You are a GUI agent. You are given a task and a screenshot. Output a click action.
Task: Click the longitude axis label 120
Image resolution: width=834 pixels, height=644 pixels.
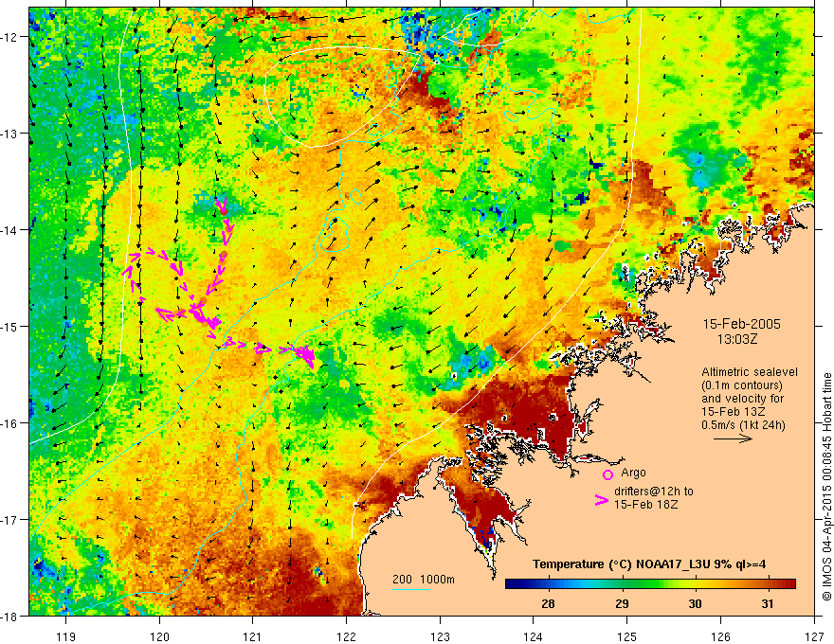(x=159, y=636)
